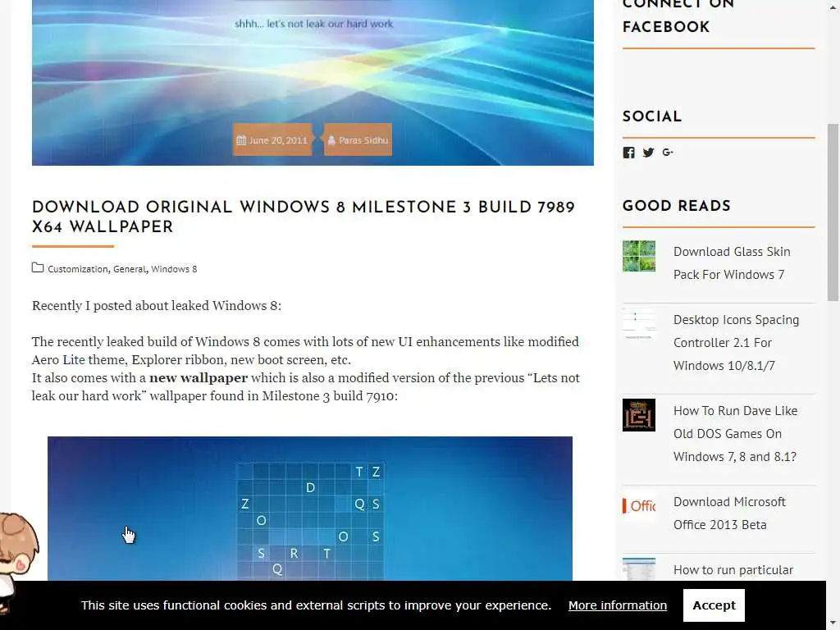
Task: Click the bold 'new wallpaper' text
Action: tap(199, 378)
